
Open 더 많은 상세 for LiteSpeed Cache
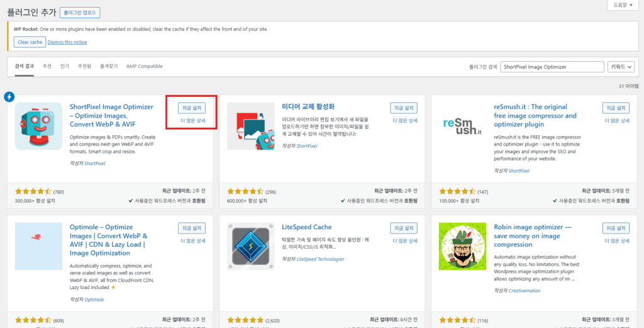point(405,241)
